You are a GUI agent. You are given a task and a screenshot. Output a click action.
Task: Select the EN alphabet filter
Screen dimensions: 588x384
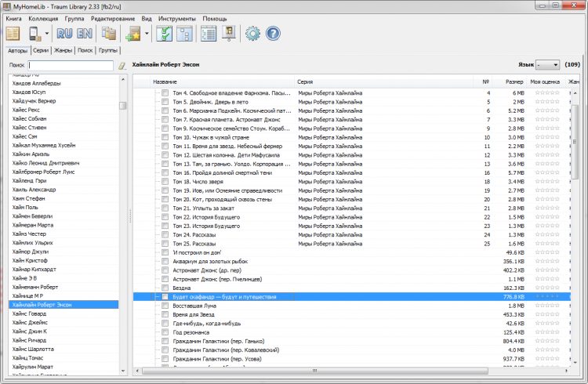tap(85, 34)
